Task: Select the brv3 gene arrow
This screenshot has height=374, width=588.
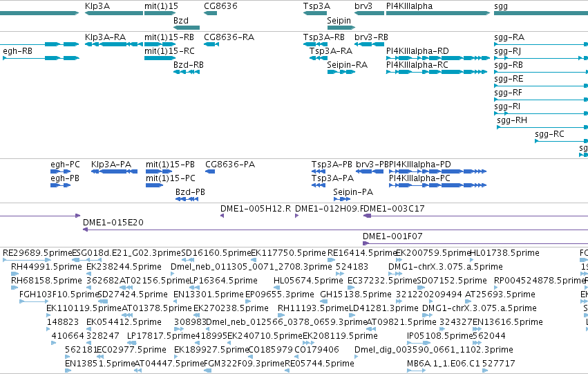Action: [370, 13]
